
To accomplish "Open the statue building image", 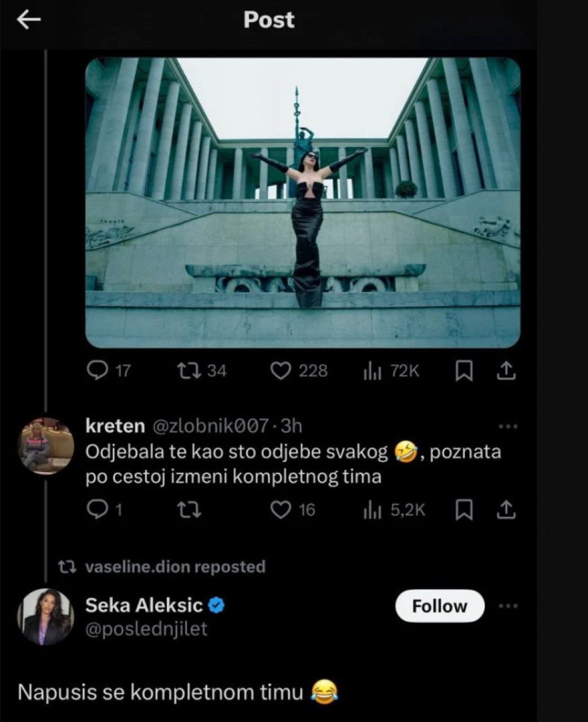I will coord(303,202).
